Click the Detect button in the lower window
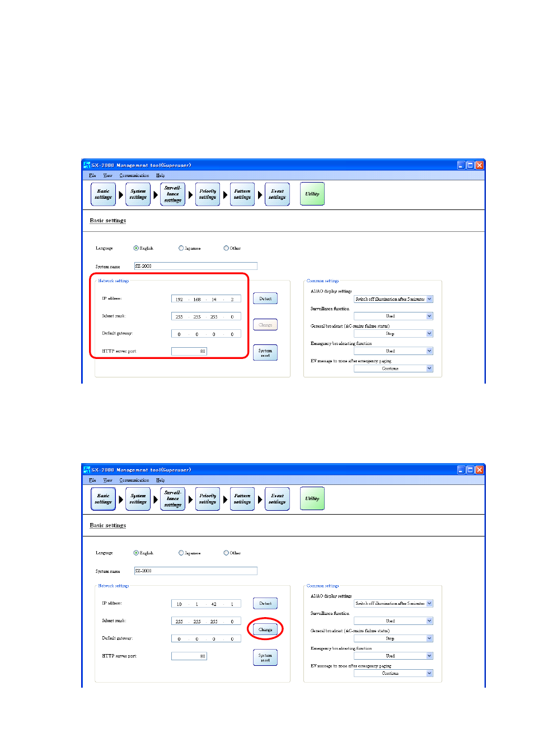Screen dimensions: 534x756 click(x=265, y=603)
